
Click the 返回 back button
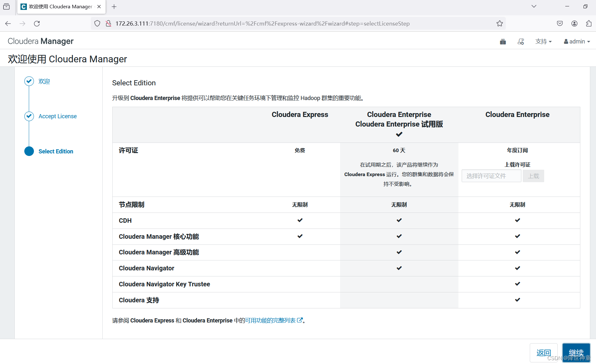coord(544,353)
